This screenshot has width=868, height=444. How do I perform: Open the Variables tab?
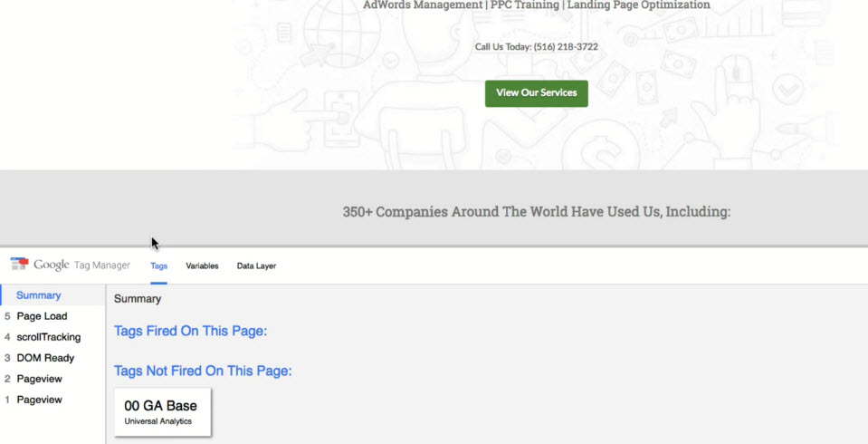click(202, 266)
